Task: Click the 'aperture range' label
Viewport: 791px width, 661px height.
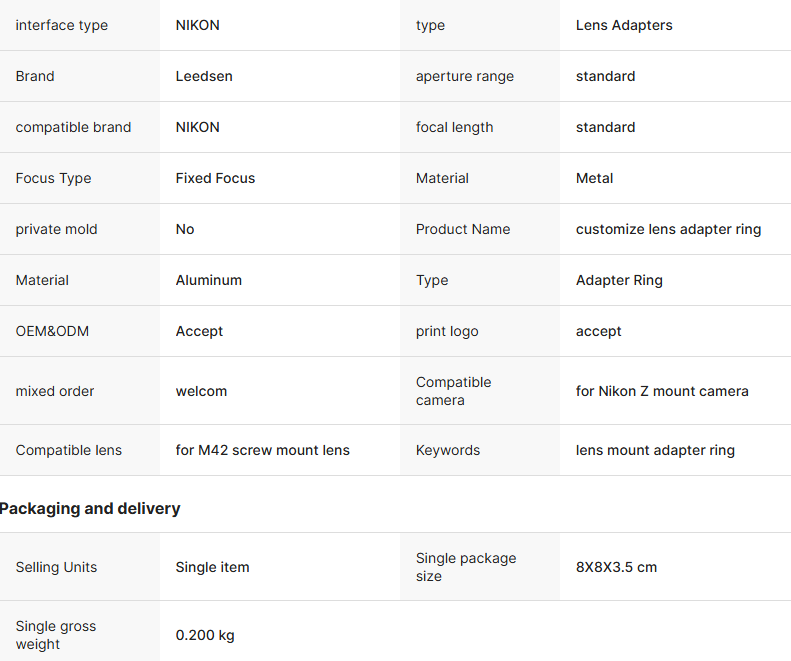Action: click(x=465, y=76)
